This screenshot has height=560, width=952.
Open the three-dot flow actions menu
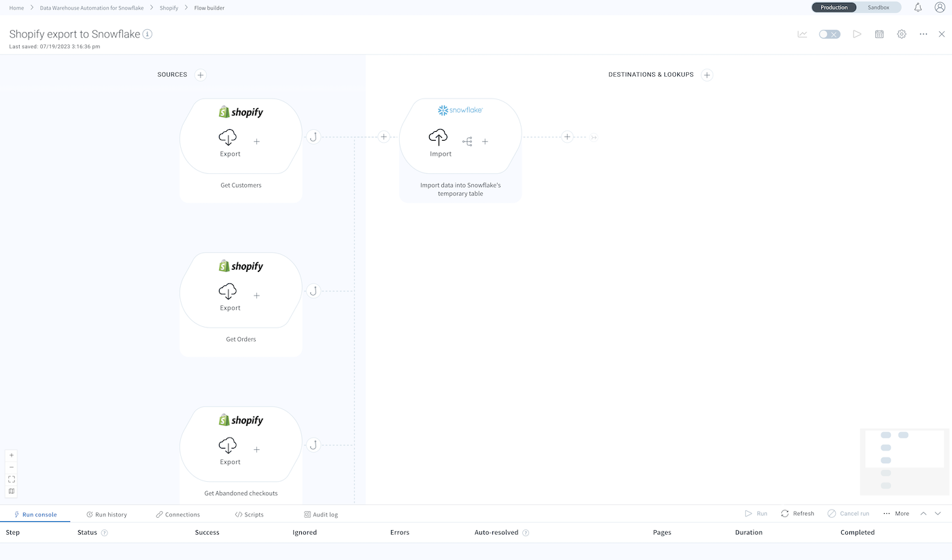923,34
